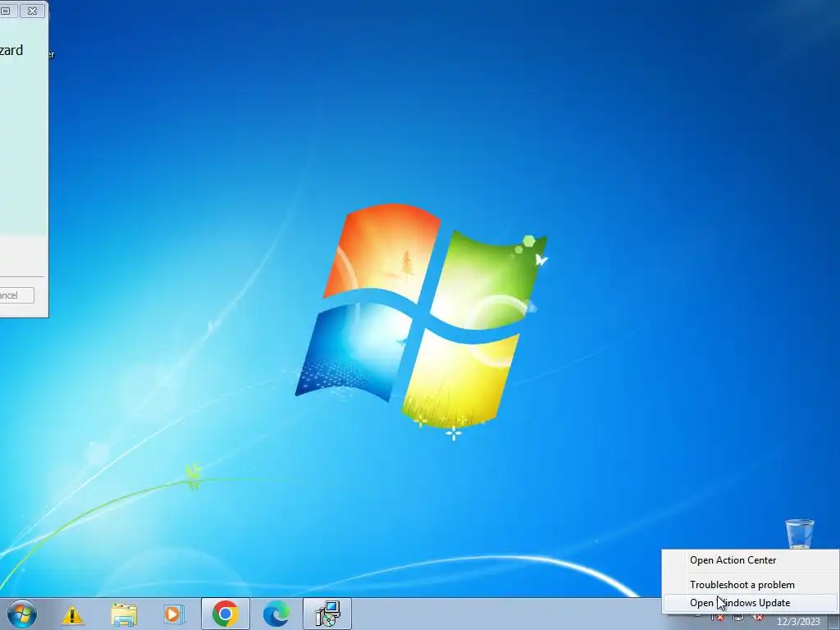Select Open Windows Update menu entry
The image size is (840, 630).
pyautogui.click(x=750, y=603)
